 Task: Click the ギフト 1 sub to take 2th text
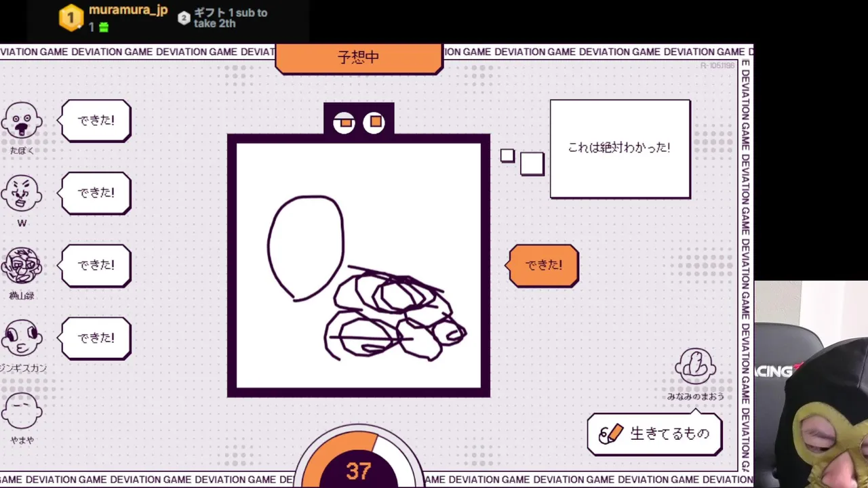(x=231, y=18)
